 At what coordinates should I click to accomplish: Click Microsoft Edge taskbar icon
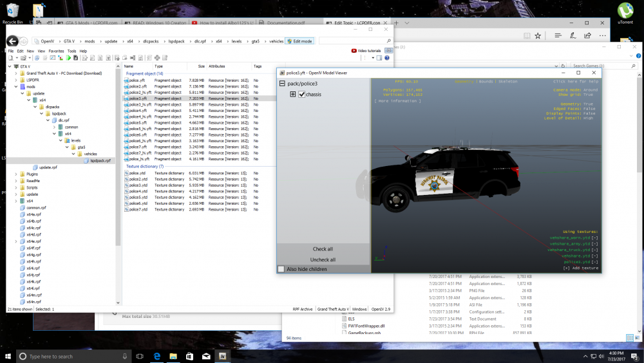coord(156,356)
